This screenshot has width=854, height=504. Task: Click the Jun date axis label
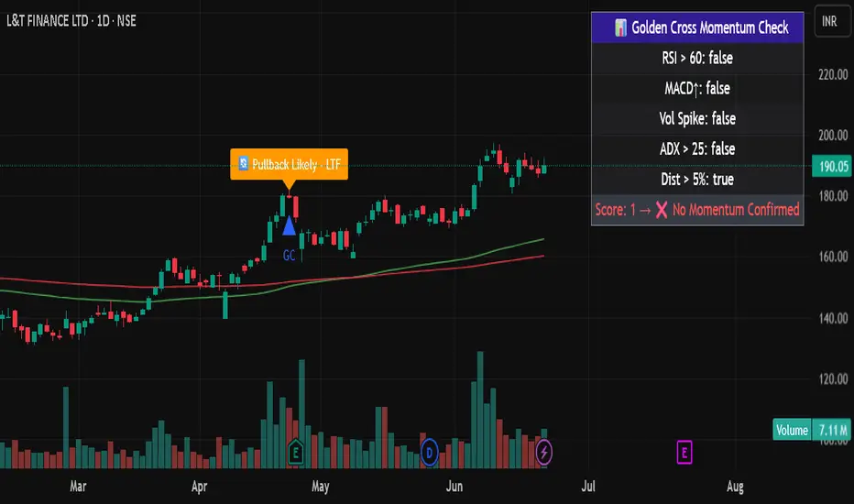coord(454,486)
